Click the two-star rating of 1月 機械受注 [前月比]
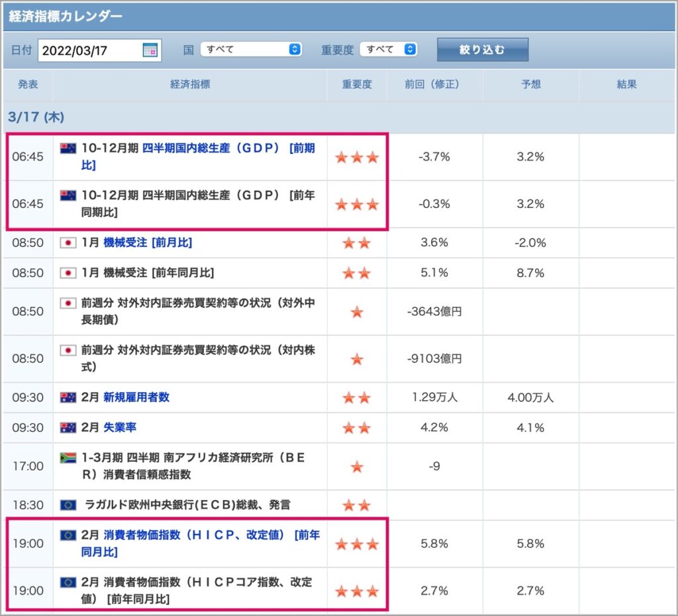Image resolution: width=678 pixels, height=616 pixels. point(357,243)
